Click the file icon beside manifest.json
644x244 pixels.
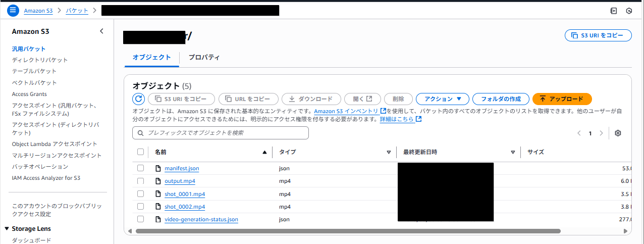pyautogui.click(x=158, y=168)
